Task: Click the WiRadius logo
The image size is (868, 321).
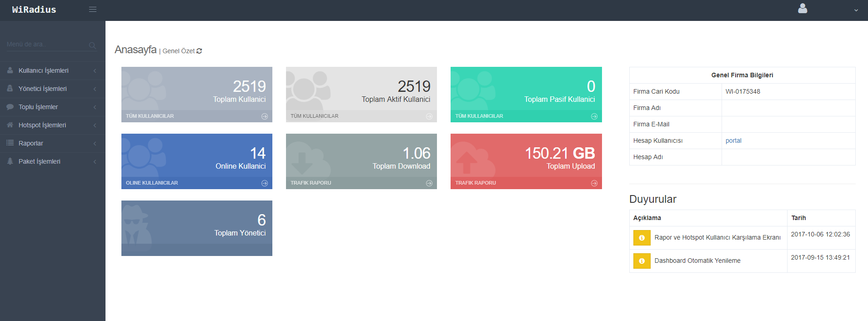Action: tap(34, 10)
